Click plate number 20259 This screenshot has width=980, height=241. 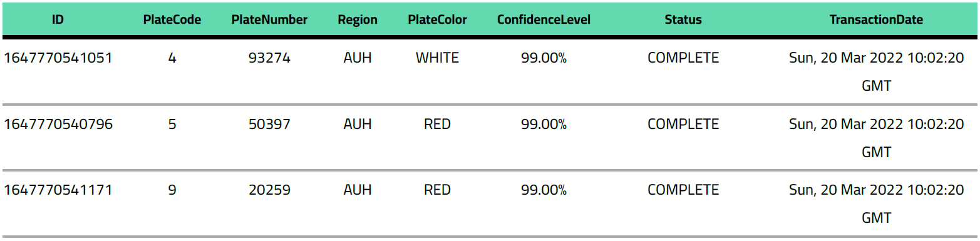pos(269,190)
